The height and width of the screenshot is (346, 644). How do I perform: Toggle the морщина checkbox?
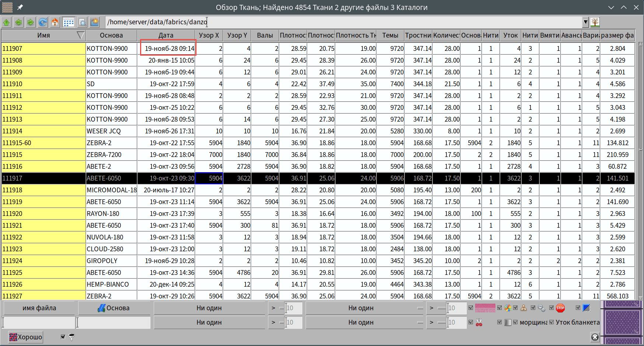click(x=515, y=322)
